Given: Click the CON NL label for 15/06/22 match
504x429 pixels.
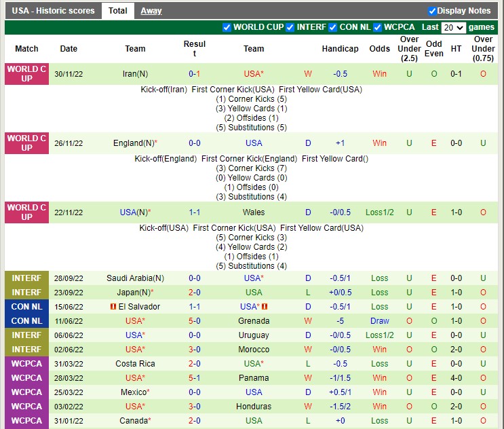Looking at the screenshot, I should 26,307.
